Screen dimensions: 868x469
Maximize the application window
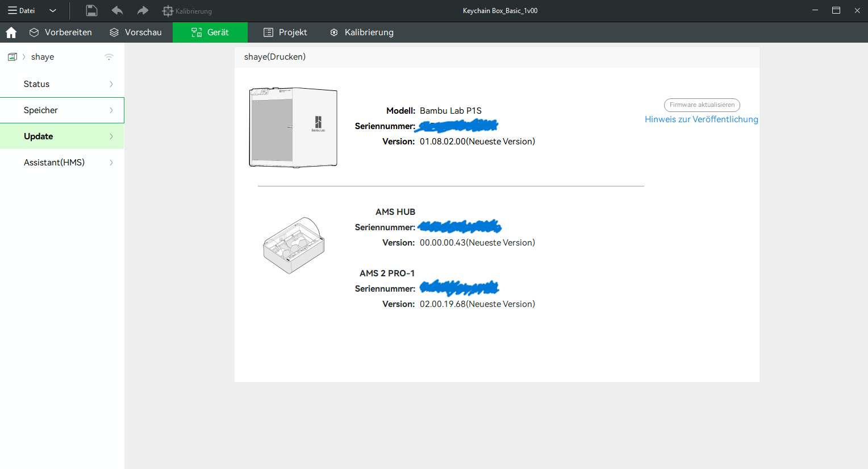[x=836, y=11]
